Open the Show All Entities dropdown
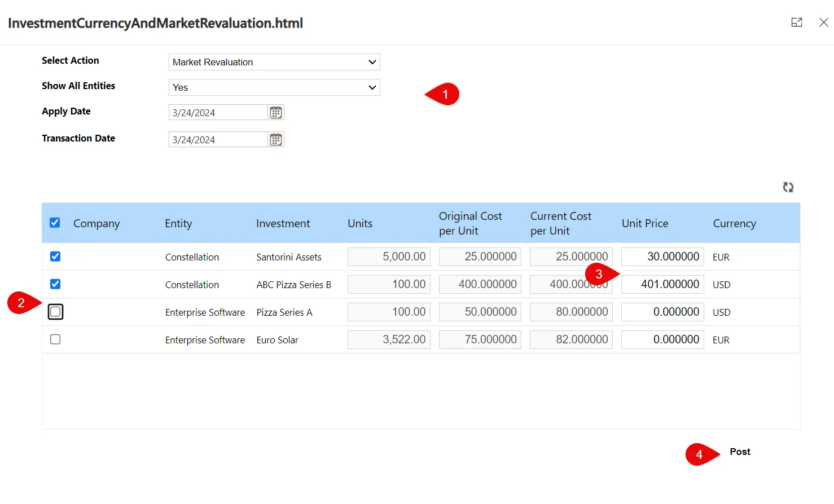The image size is (834, 504). [x=274, y=87]
